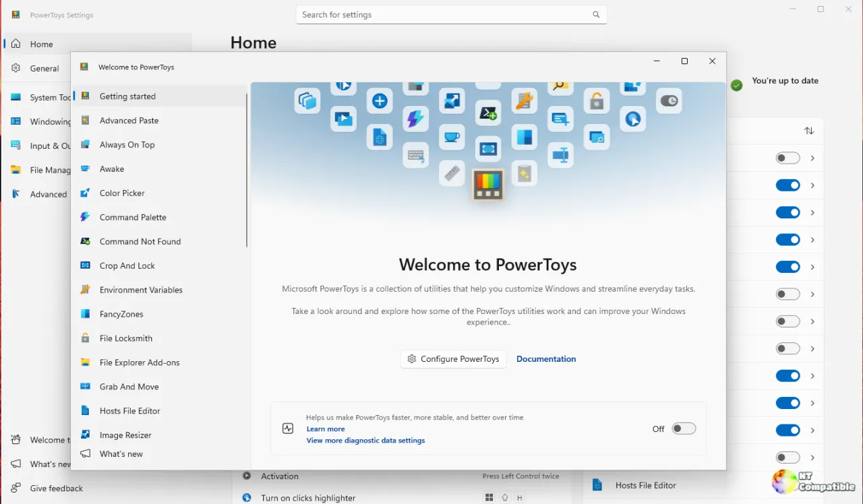The image size is (863, 504).
Task: Select the Input & Output keyboard icon in Settings
Action: coord(16,146)
